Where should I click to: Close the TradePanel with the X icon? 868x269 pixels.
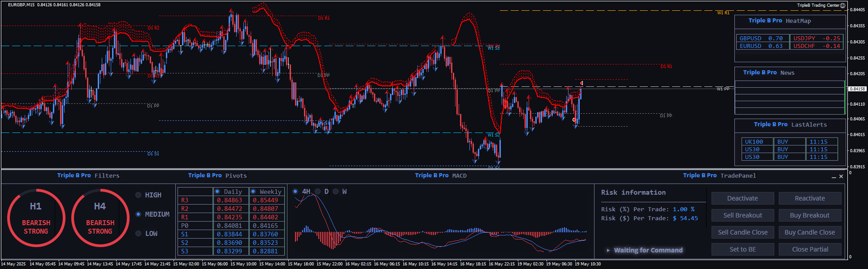tap(841, 176)
